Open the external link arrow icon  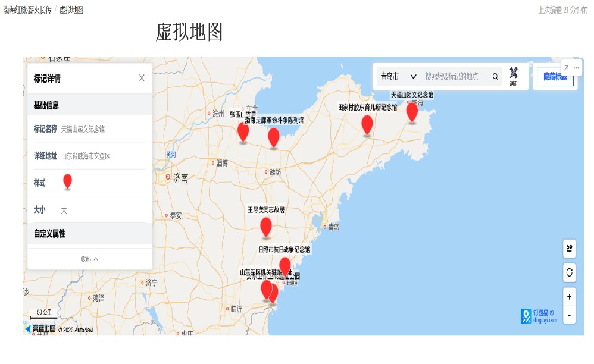click(x=565, y=68)
